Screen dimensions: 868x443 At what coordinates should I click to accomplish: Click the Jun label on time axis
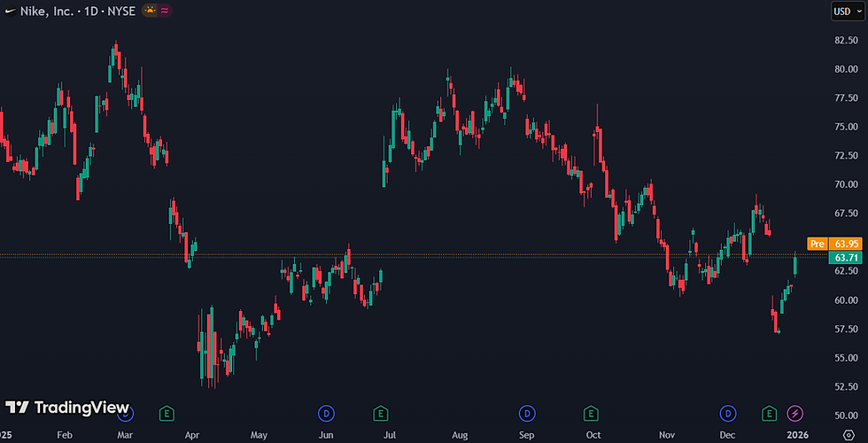pos(326,435)
